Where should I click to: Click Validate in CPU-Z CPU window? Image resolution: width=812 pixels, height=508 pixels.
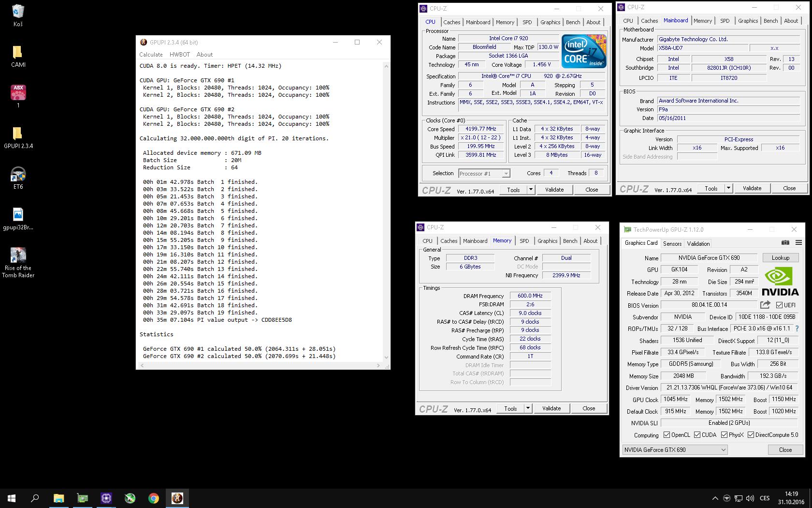point(554,190)
